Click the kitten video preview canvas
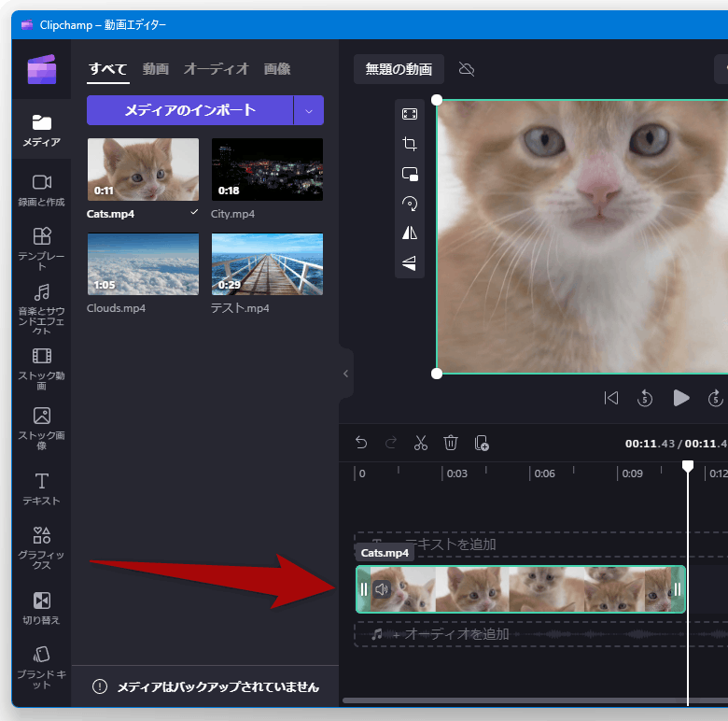The height and width of the screenshot is (721, 728). 582,237
